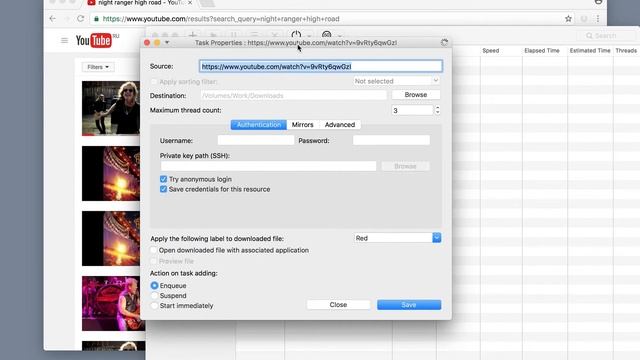
Task: Sort by the Elapsed Time column header
Action: [542, 51]
